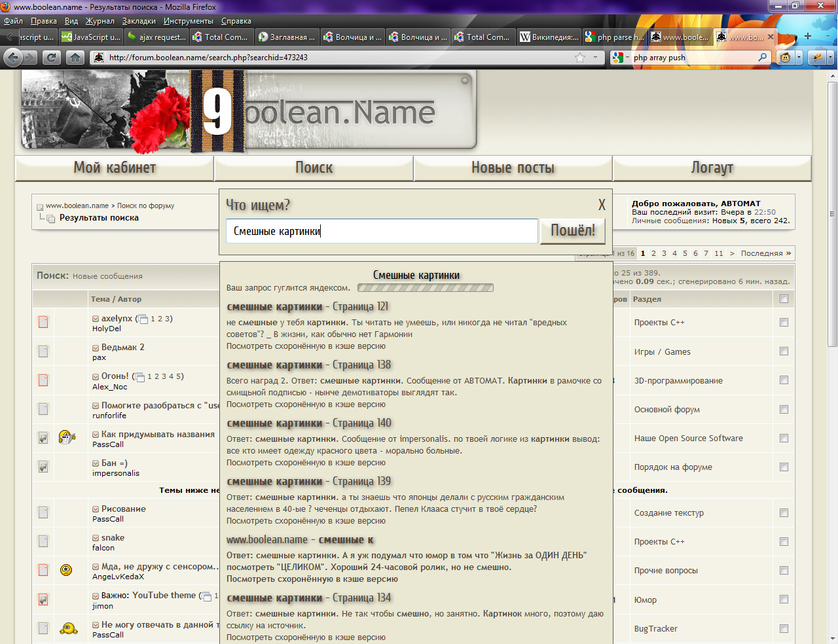Bookmark this page with the star icon

tap(579, 58)
